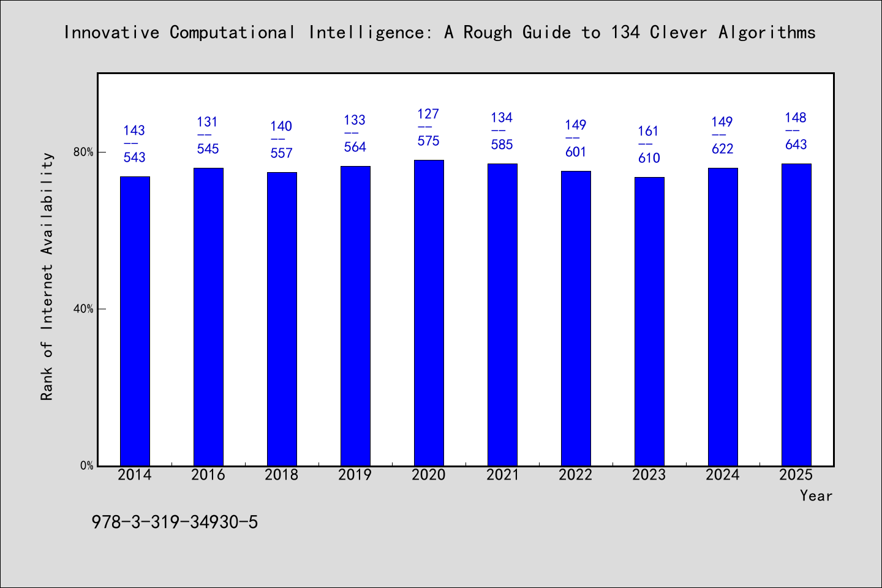Click the 2019 axis label
882x588 pixels.
click(355, 475)
